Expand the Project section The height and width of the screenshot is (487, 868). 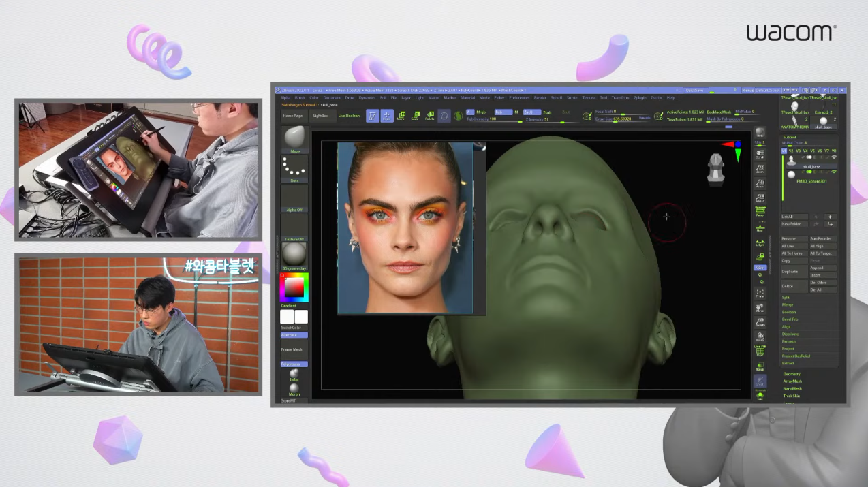click(x=788, y=349)
